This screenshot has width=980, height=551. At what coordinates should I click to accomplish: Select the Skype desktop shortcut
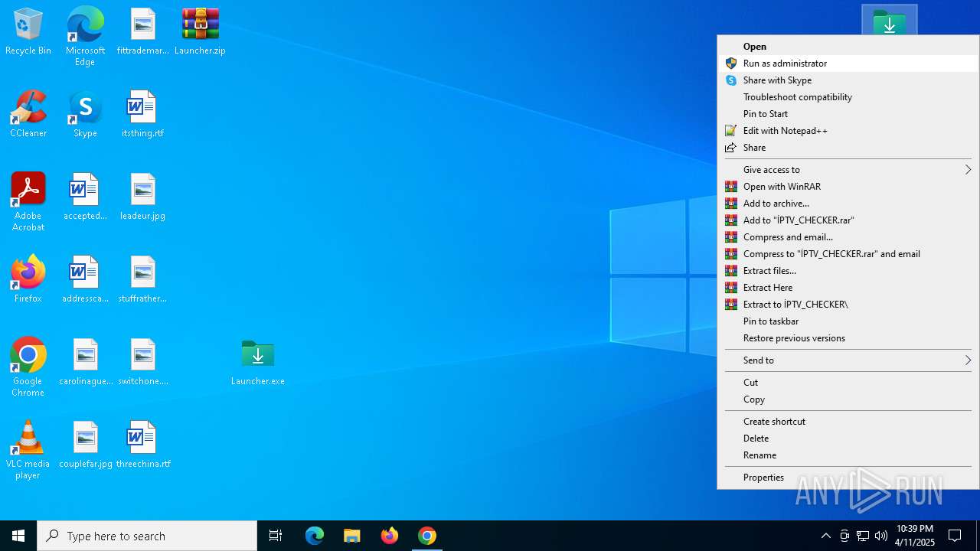coord(85,115)
